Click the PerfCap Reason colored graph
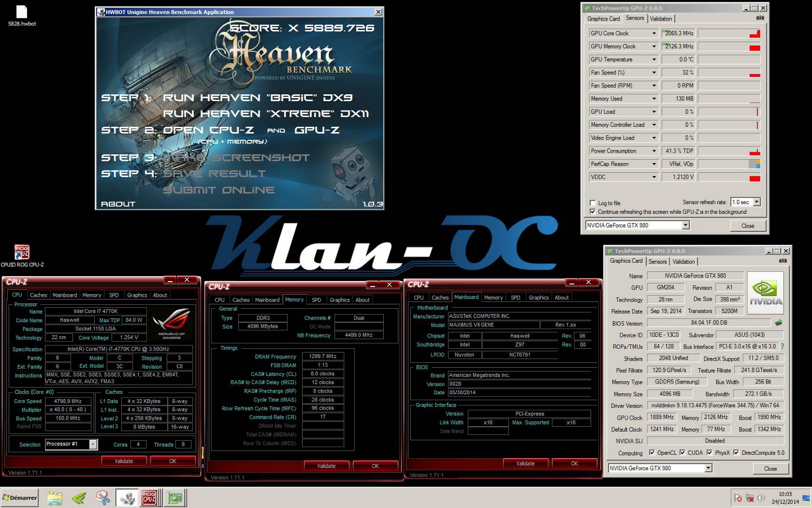The height and width of the screenshot is (508, 812). [729, 164]
